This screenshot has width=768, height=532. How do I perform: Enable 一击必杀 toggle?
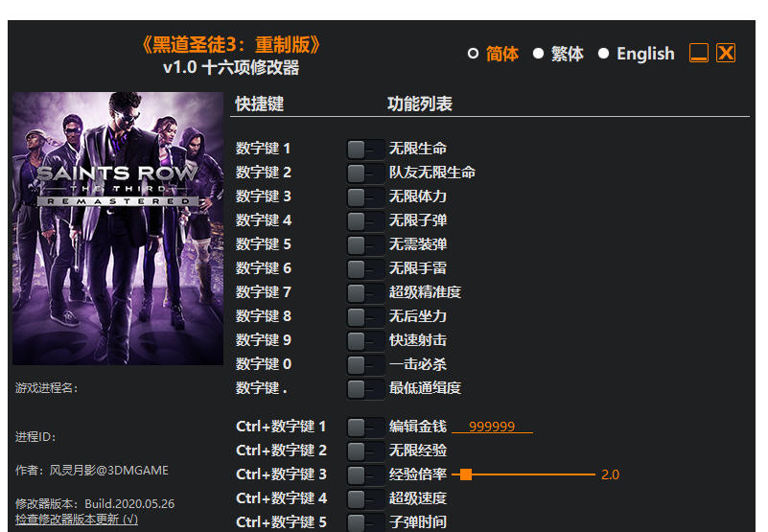tap(365, 365)
